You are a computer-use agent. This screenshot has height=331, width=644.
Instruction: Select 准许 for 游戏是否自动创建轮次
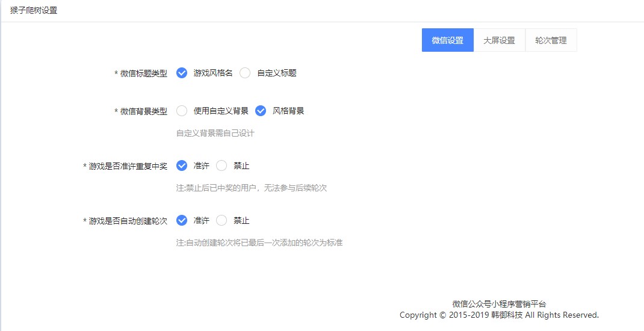pyautogui.click(x=182, y=220)
